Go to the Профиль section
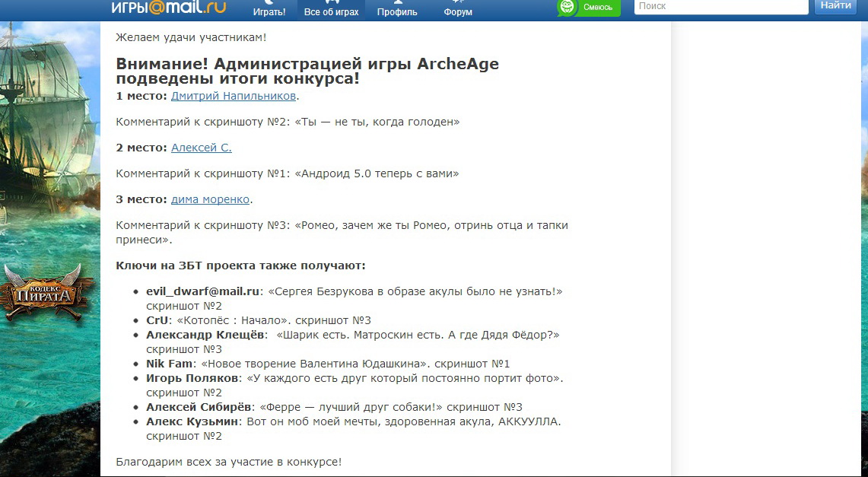The height and width of the screenshot is (477, 868). [x=397, y=11]
